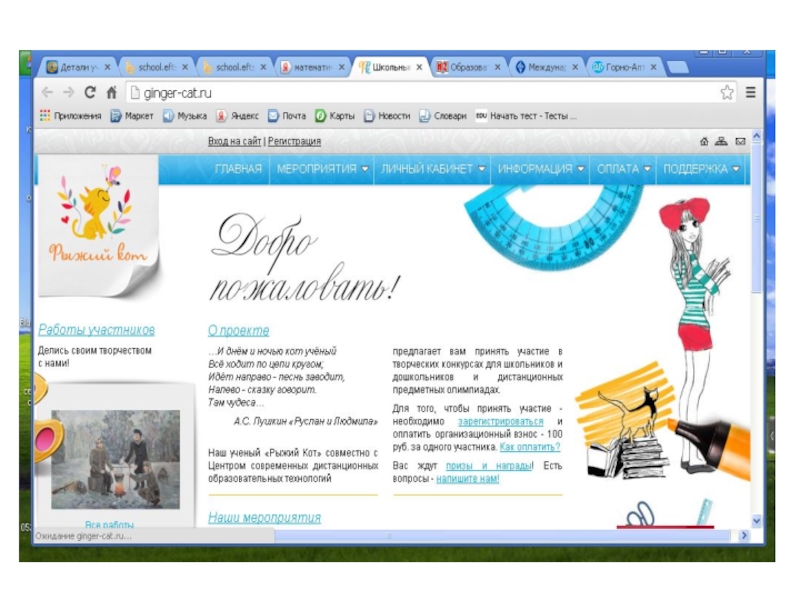
Task: Click the Все работы link
Action: click(x=109, y=524)
